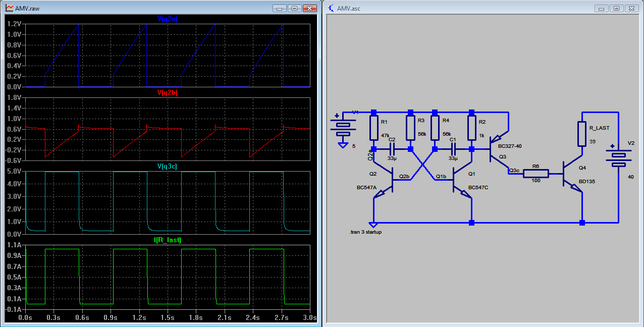Click the V(q2b) trace label

(x=168, y=92)
